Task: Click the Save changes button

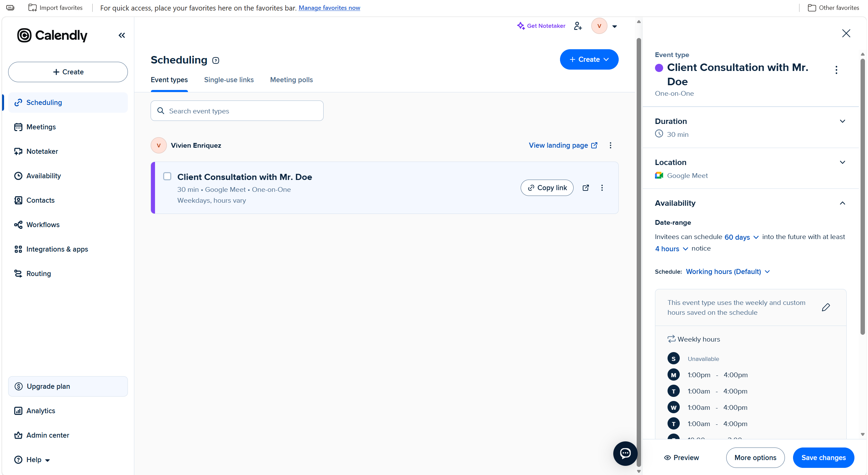Action: (824, 458)
